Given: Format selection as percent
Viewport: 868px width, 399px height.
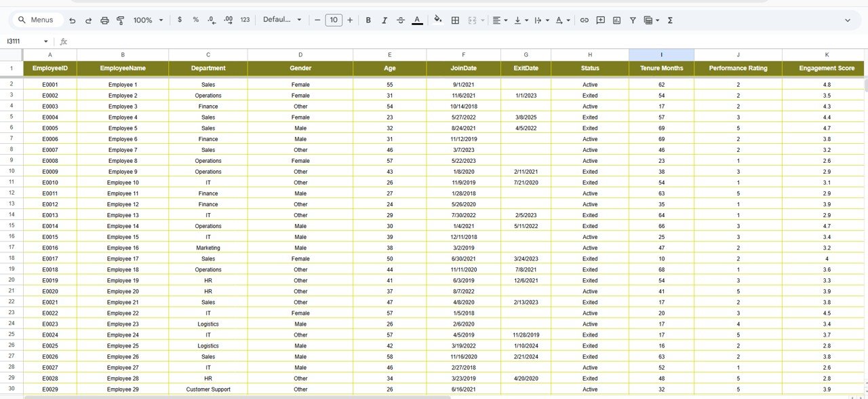Looking at the screenshot, I should pyautogui.click(x=195, y=20).
